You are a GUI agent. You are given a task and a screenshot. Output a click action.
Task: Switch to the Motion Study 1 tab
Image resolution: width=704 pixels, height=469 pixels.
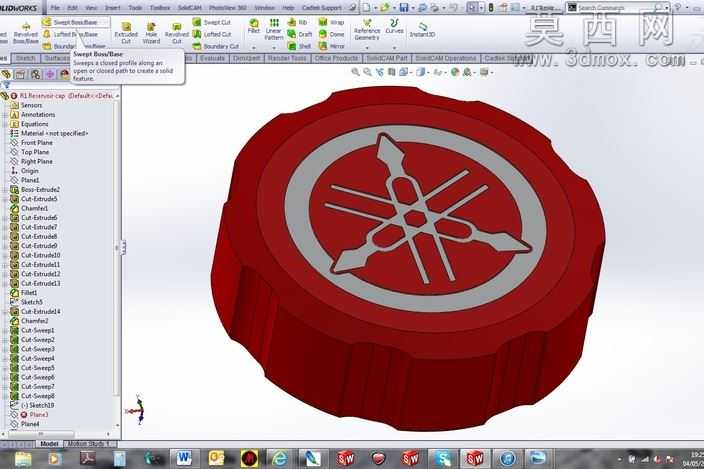88,444
